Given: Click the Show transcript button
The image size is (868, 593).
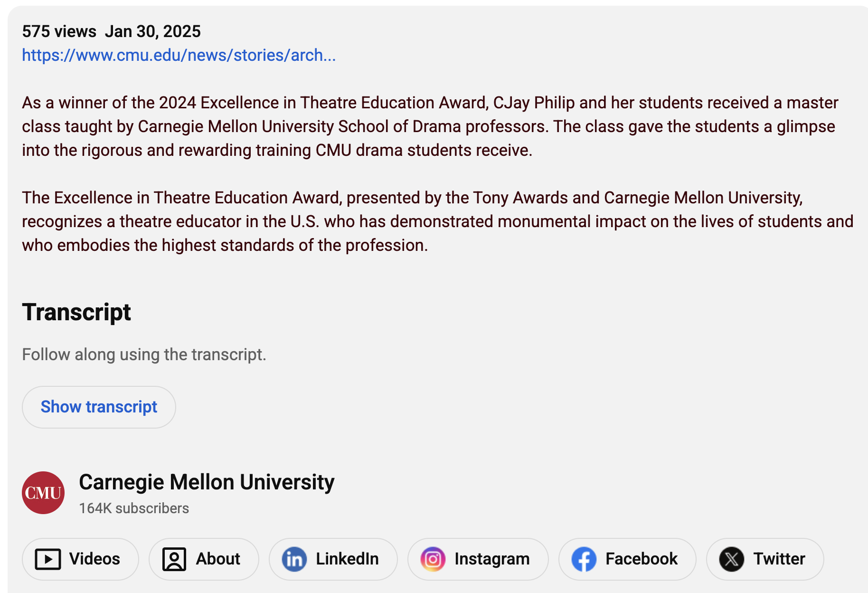Looking at the screenshot, I should point(99,407).
